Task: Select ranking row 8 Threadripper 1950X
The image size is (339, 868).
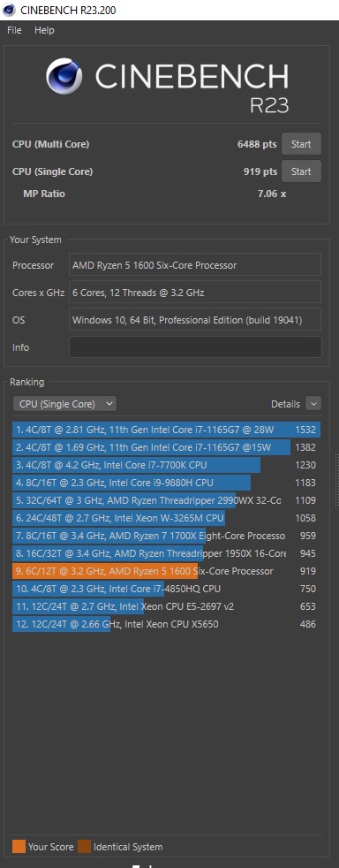Action: coord(167,553)
